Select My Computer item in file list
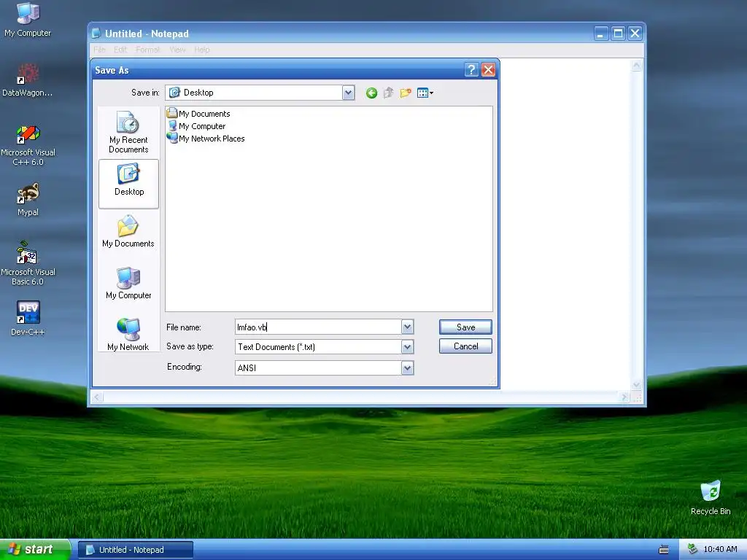This screenshot has height=560, width=747. 196,125
